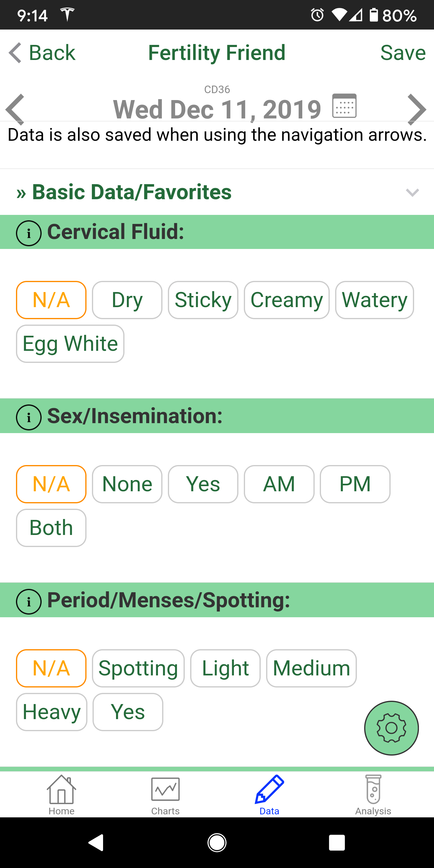Switch to the Analysis tab
Image resolution: width=434 pixels, height=868 pixels.
373,795
